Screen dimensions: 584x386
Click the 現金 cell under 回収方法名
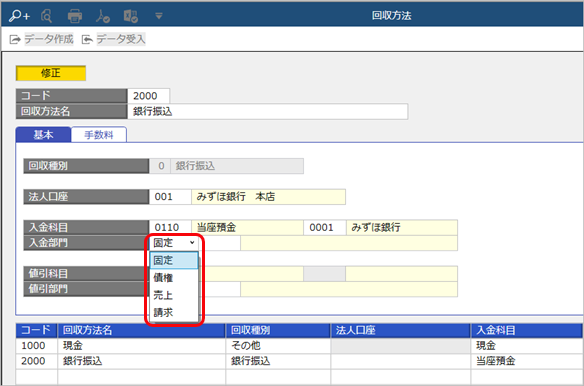tap(142, 346)
